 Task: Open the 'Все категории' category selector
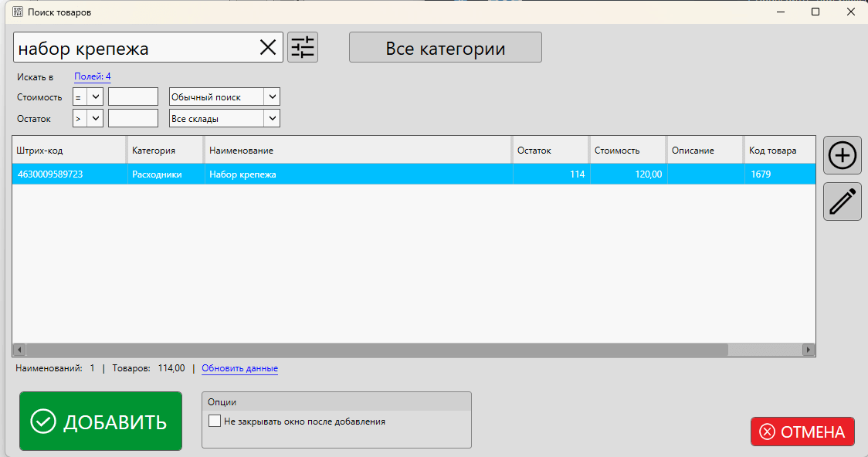pyautogui.click(x=445, y=48)
